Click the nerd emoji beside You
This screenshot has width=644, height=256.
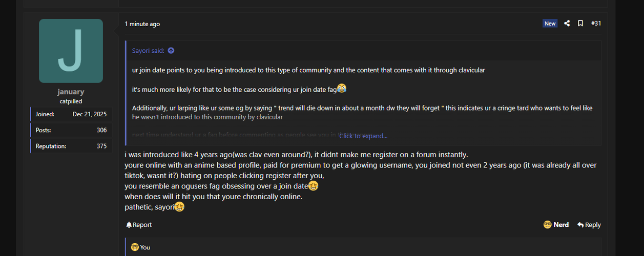pyautogui.click(x=135, y=247)
